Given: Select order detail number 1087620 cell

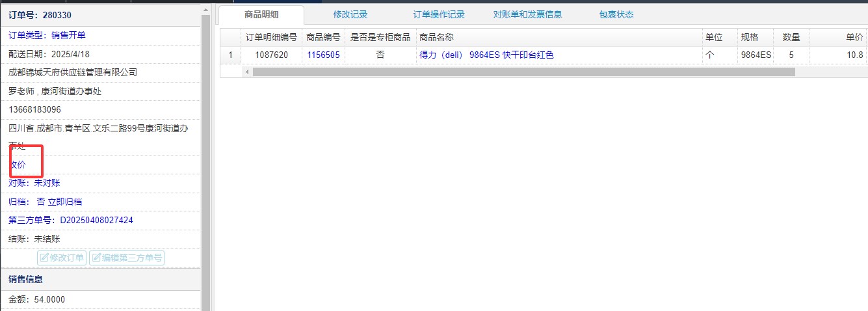Looking at the screenshot, I should click(x=271, y=55).
